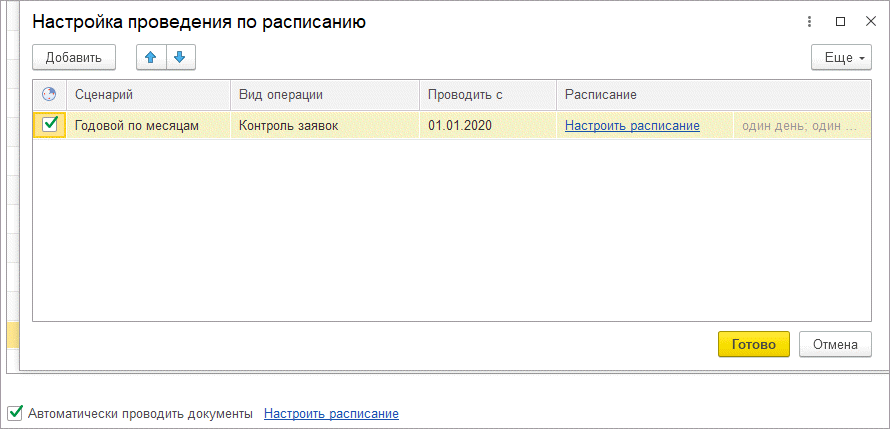Select the Контроль заявок cell
The image size is (890, 429).
(324, 126)
